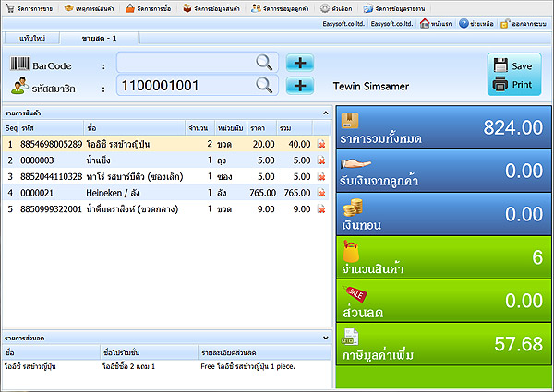
Task: Click into the BarCode input field
Action: click(185, 63)
